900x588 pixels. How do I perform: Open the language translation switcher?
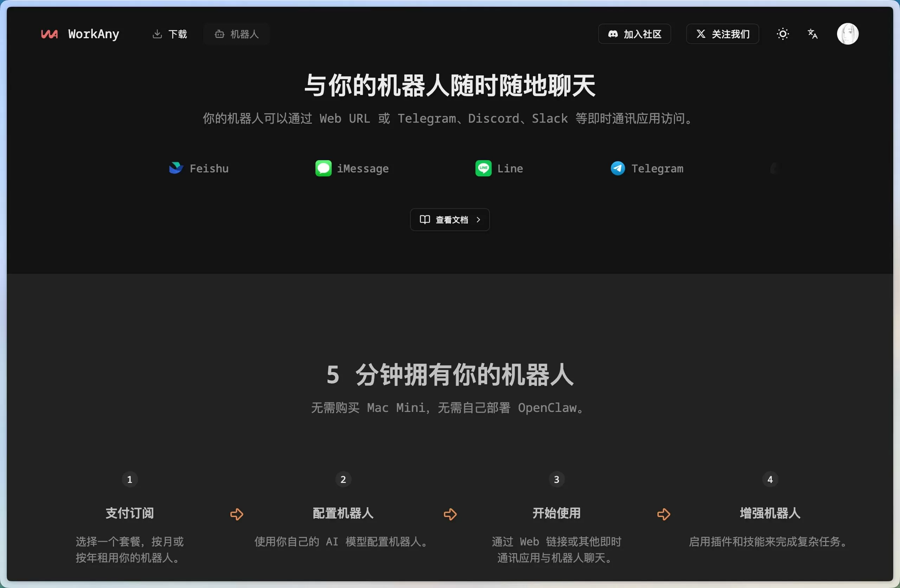coord(813,34)
